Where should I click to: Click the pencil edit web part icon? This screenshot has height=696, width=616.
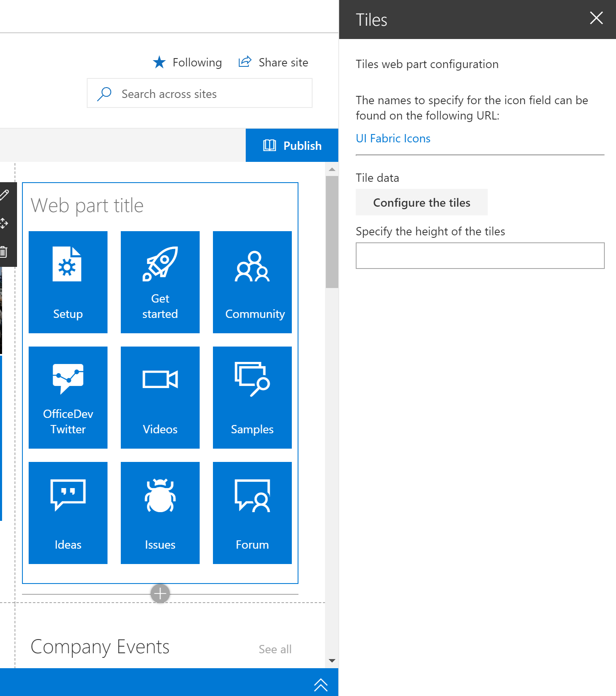pos(4,195)
